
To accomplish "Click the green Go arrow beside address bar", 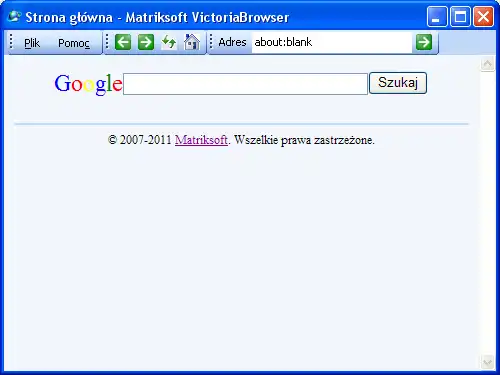I will [424, 42].
